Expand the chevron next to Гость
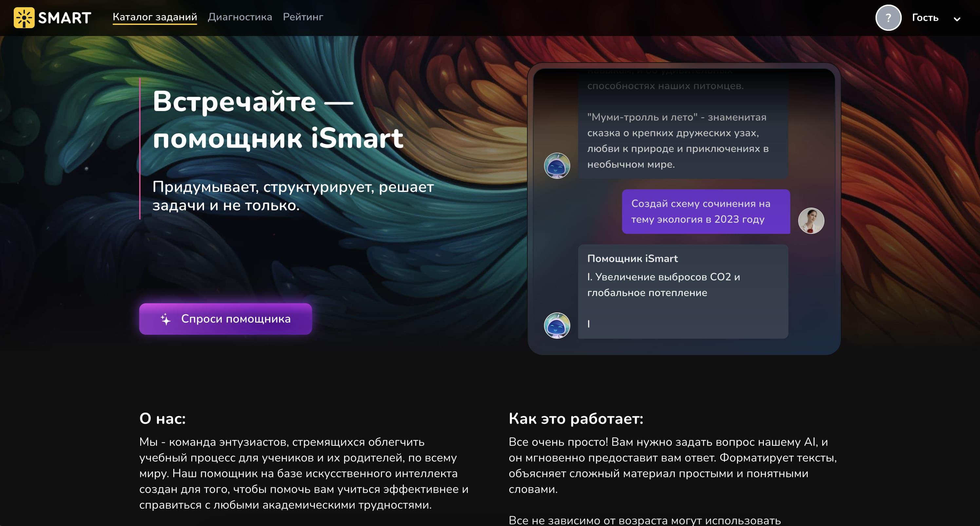The height and width of the screenshot is (526, 980). (957, 19)
